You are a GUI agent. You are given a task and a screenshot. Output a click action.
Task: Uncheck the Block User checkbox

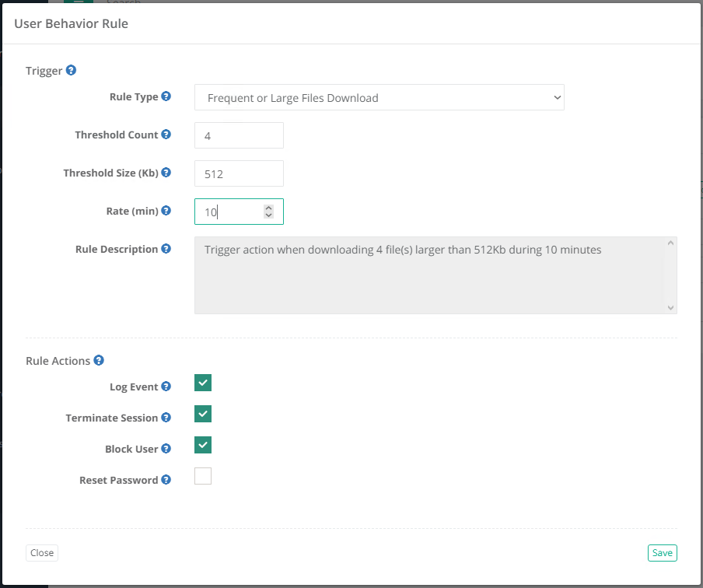202,445
